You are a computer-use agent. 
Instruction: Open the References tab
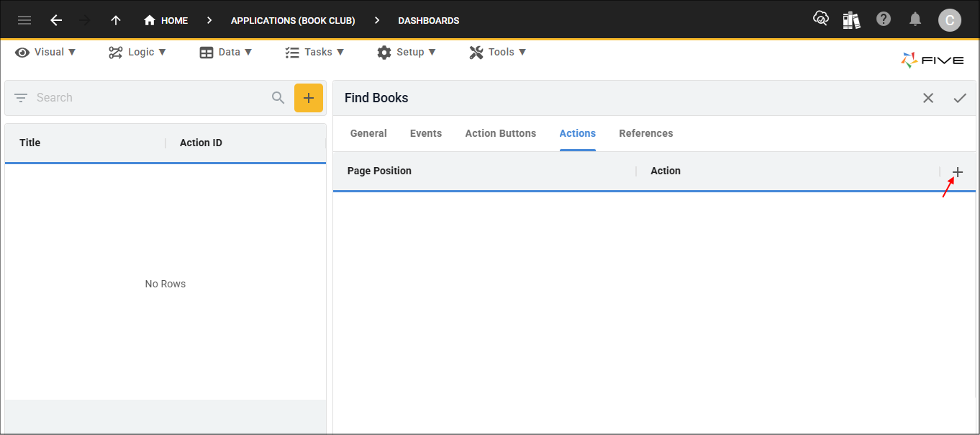tap(645, 133)
